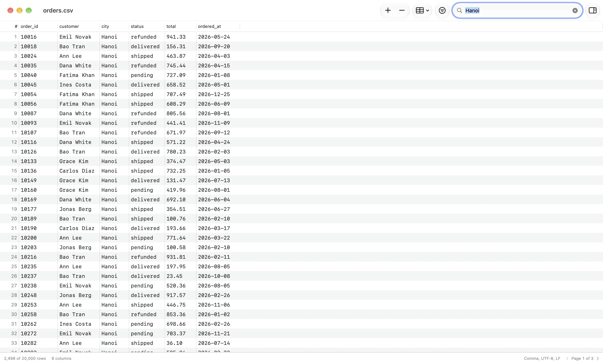The image size is (603, 364).
Task: Select status cell in order 10040 row
Action: 147,75
